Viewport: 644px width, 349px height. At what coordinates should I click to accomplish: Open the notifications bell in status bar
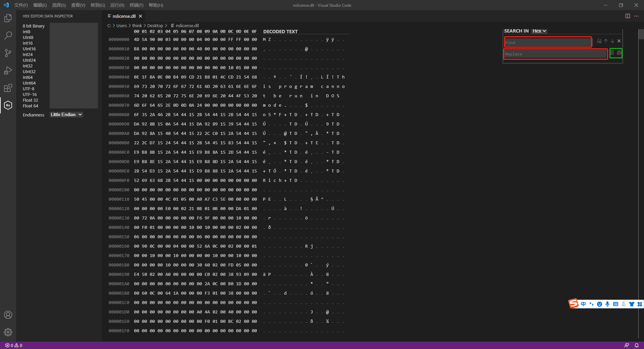(637, 345)
